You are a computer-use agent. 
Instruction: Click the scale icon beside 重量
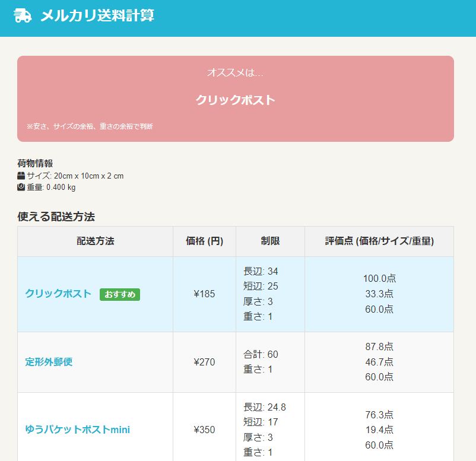(21, 187)
